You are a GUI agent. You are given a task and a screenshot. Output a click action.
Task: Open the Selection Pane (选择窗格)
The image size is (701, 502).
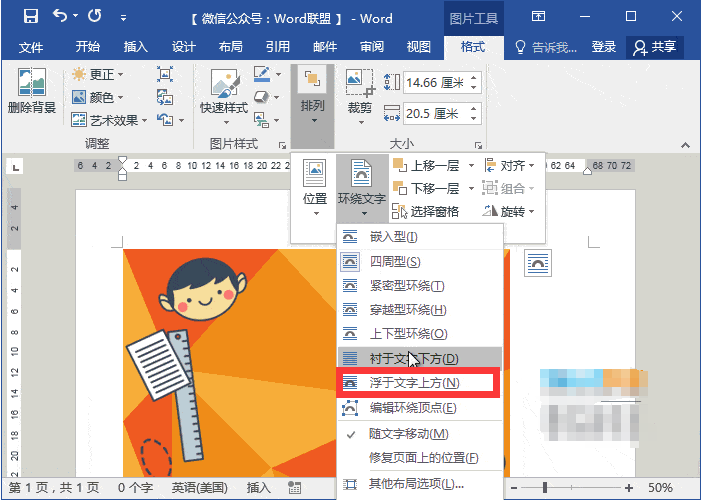click(426, 211)
